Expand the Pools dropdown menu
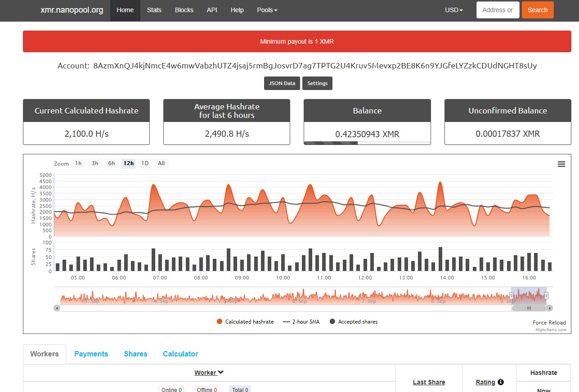Viewport: 579px width, 392px height. [x=267, y=10]
